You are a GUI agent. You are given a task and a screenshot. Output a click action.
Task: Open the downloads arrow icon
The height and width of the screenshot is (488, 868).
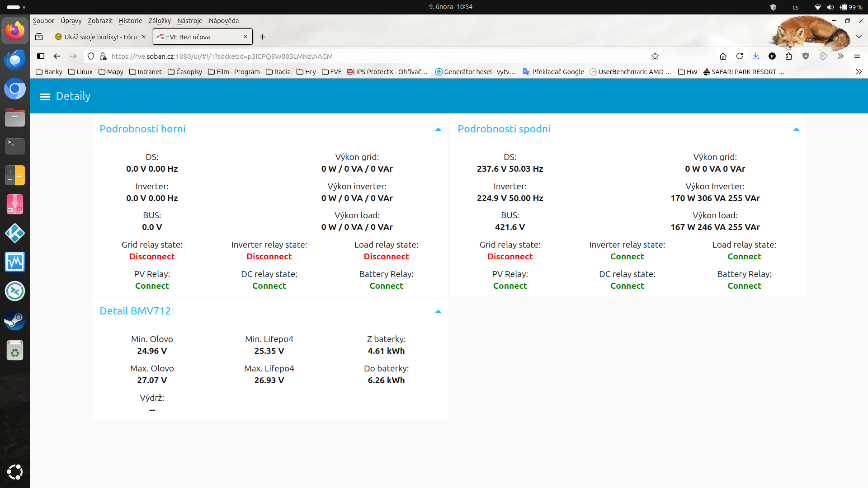[755, 56]
